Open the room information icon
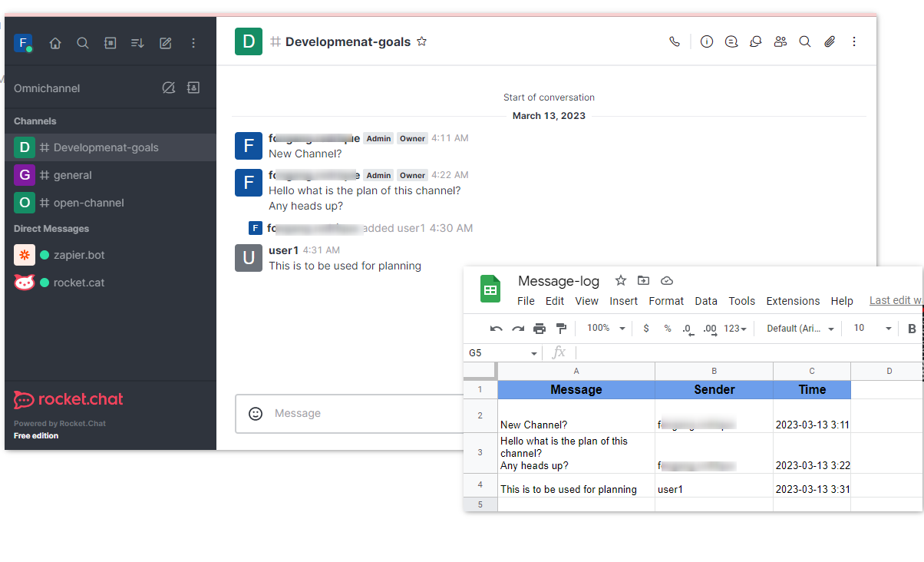 [707, 41]
